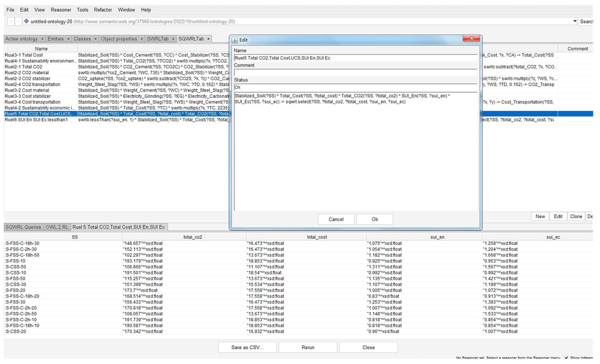This screenshot has width=600, height=364.
Task: Open the Reasoner menu
Action: (x=61, y=10)
